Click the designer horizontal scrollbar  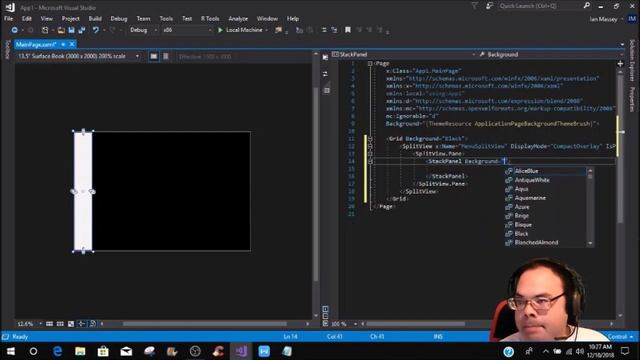pyautogui.click(x=204, y=324)
